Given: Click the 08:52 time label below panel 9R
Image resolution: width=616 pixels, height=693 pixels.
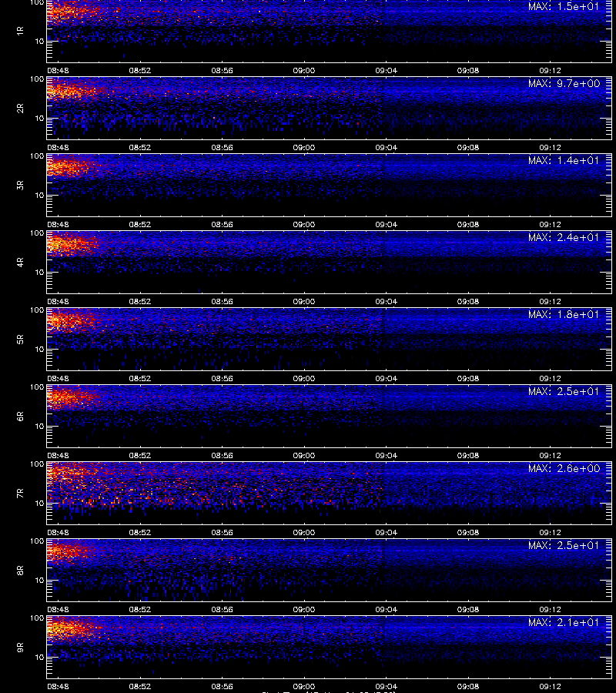Looking at the screenshot, I should click(x=139, y=687).
